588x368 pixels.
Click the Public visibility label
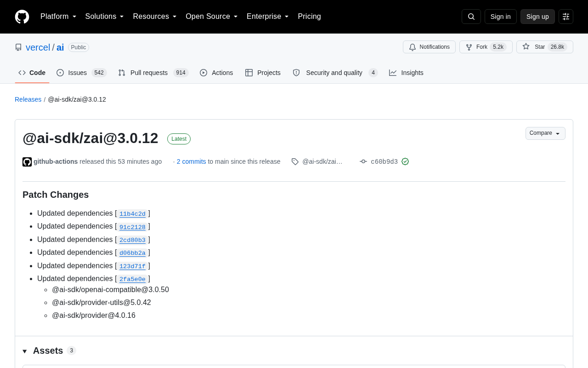[79, 47]
